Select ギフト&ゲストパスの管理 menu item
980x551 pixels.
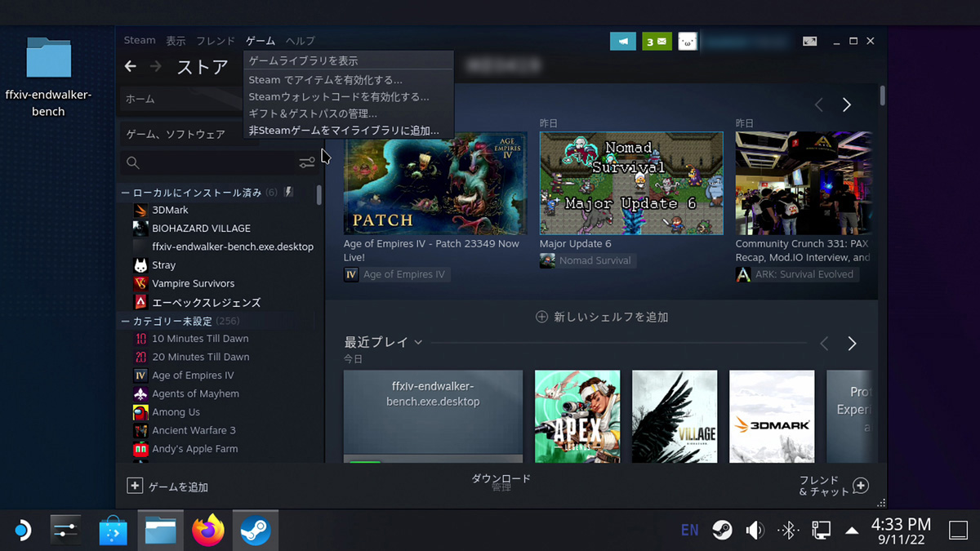pos(349,113)
